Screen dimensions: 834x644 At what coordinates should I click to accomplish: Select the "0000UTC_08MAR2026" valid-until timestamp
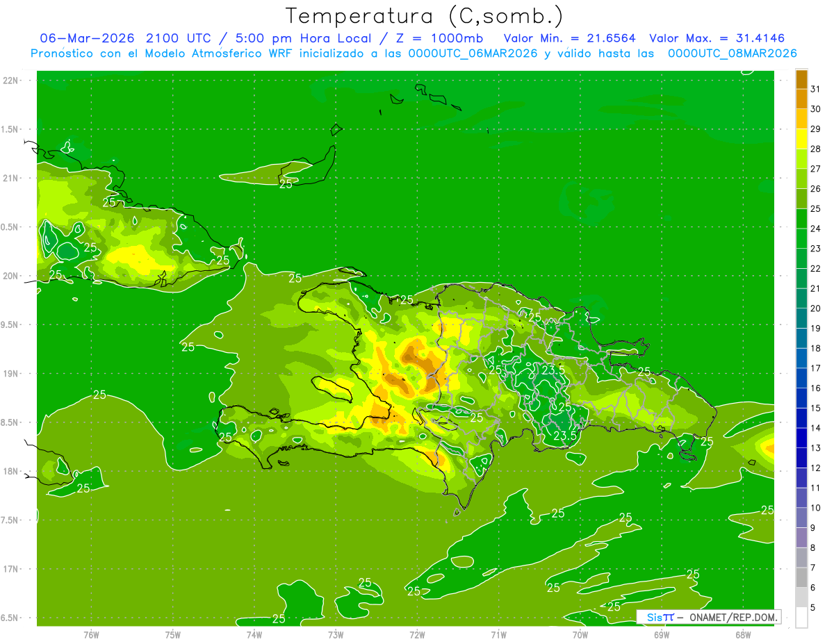[732, 53]
